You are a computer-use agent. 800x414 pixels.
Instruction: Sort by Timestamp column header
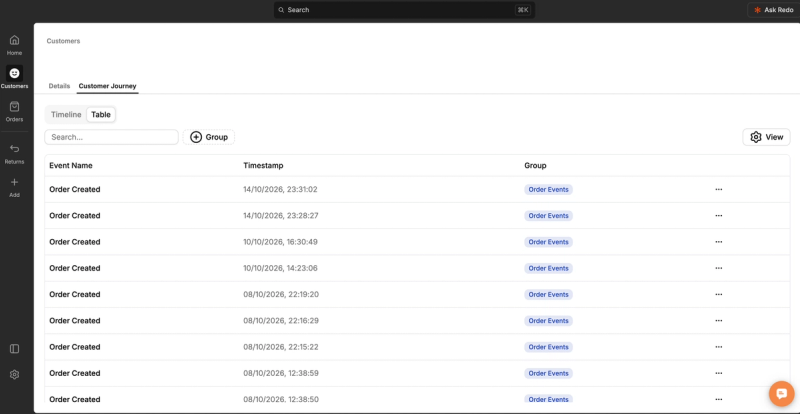click(x=263, y=165)
